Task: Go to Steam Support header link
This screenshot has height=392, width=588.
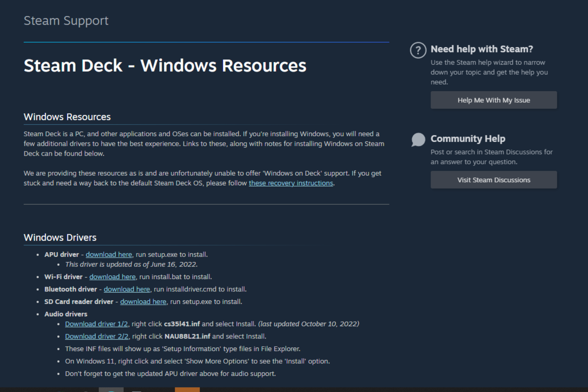Action: click(66, 21)
